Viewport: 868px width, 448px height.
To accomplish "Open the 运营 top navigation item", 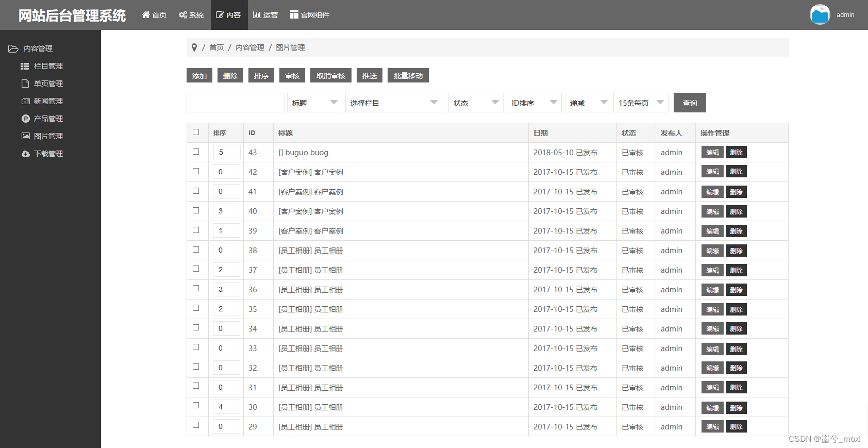I will pos(265,15).
